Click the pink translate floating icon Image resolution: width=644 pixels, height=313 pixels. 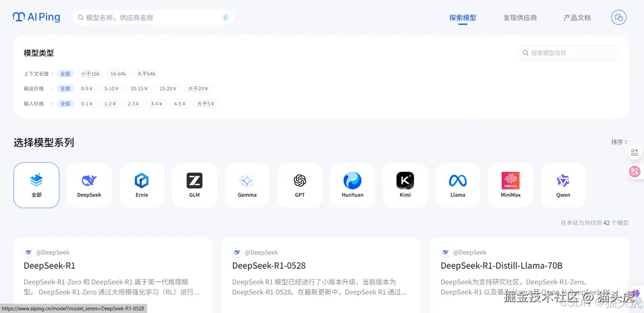635,171
